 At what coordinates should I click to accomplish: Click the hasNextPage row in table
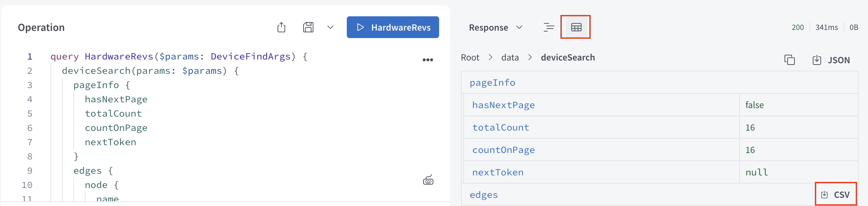tap(503, 105)
